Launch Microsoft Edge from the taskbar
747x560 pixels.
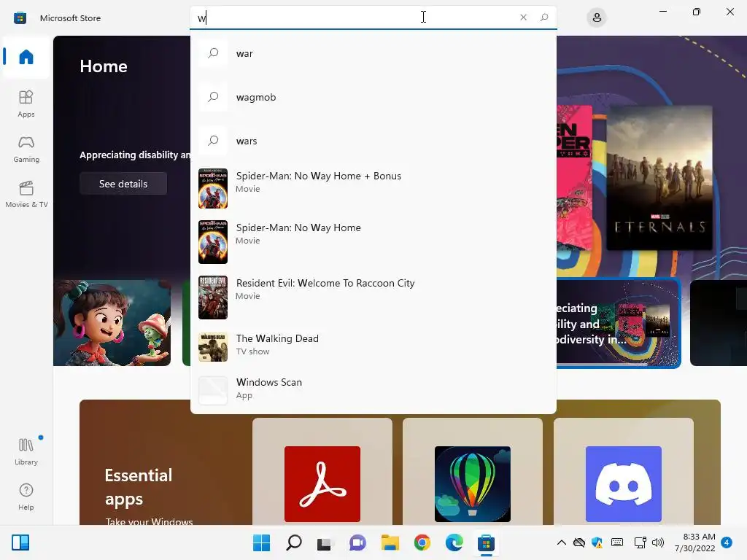(454, 542)
